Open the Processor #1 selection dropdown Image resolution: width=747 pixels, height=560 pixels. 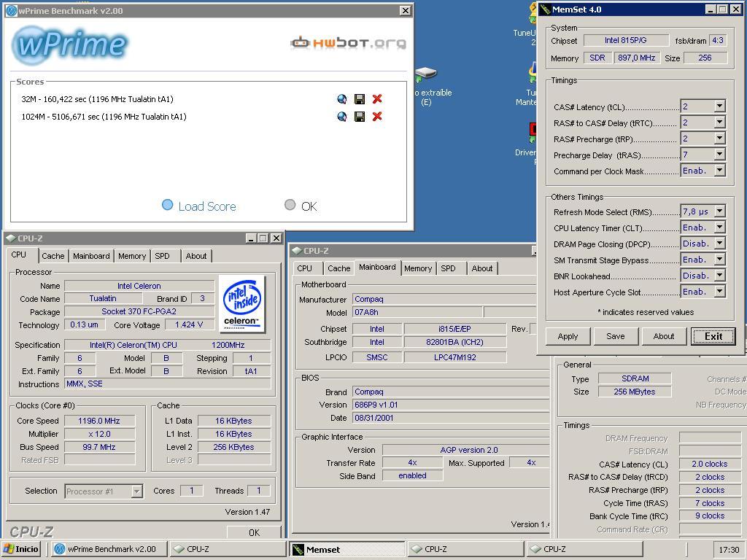point(136,491)
